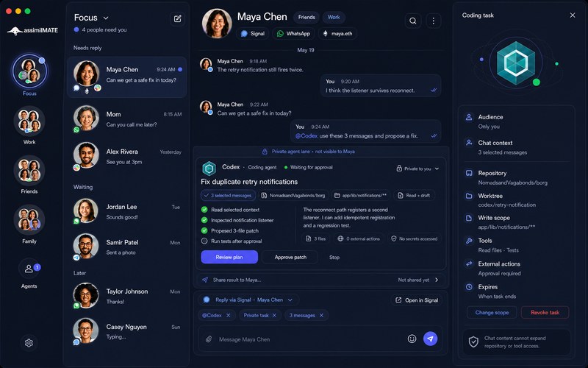Click the Approve patch button
588x368 pixels.
point(290,257)
